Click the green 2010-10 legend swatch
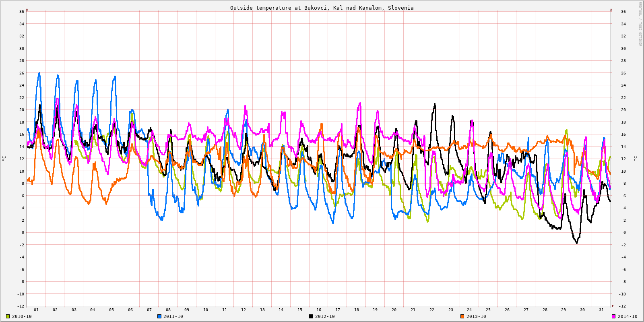Viewport: 644px width, 322px height. (x=8, y=316)
